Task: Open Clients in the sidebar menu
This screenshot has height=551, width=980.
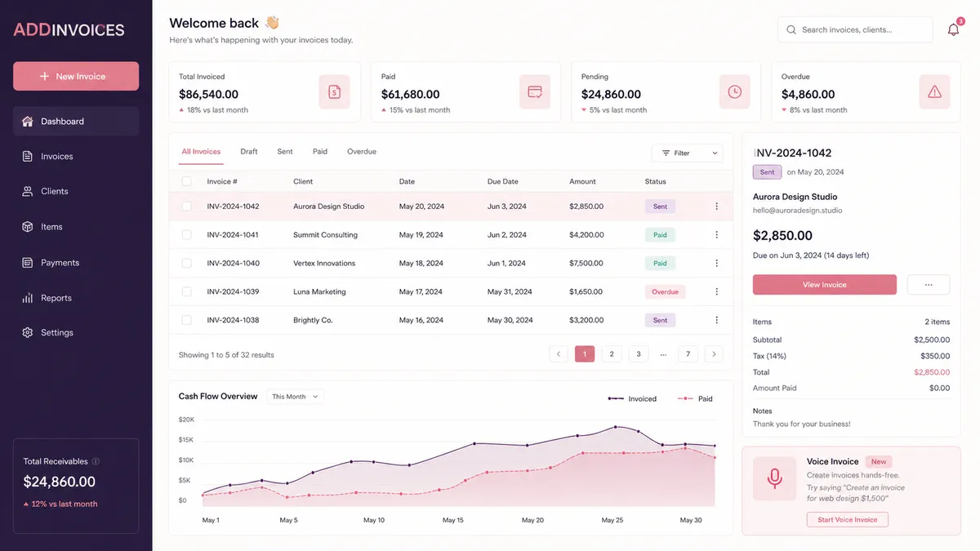Action: 76,191
